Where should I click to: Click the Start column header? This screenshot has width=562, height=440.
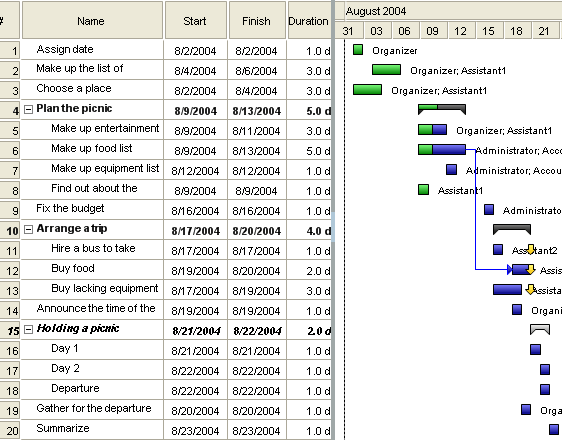coord(196,20)
